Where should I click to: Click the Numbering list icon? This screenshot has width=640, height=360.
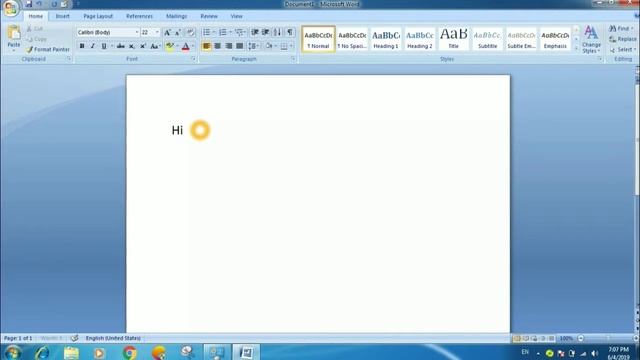click(222, 32)
